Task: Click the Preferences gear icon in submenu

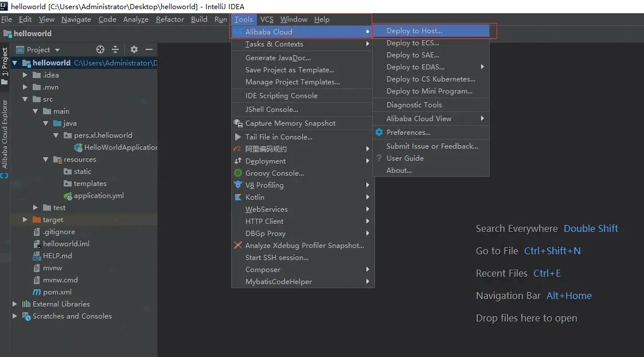Action: (379, 132)
